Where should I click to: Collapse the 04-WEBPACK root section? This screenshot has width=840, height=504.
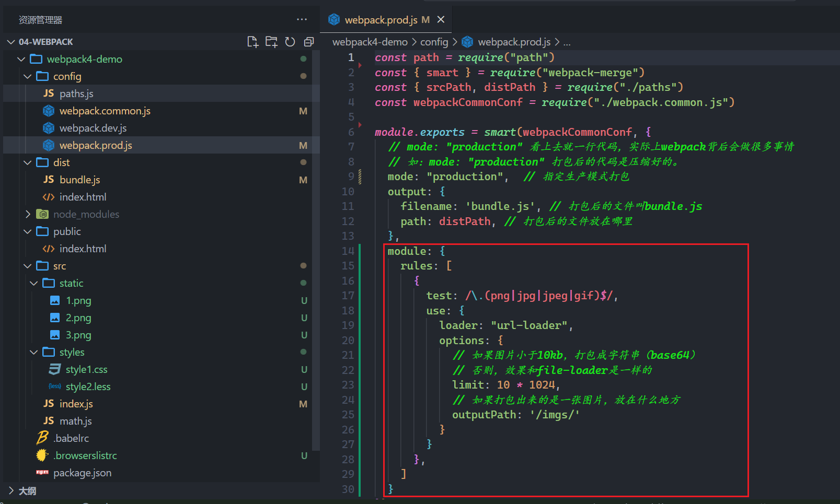[11, 42]
